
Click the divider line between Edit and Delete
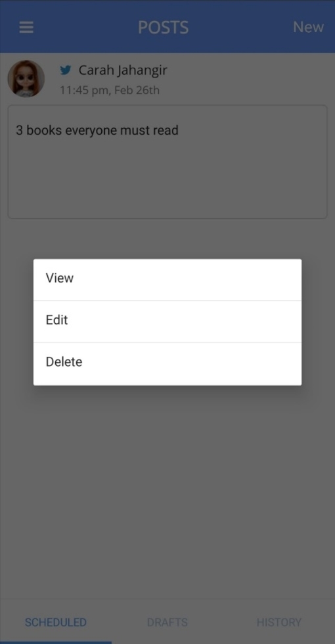pos(167,342)
